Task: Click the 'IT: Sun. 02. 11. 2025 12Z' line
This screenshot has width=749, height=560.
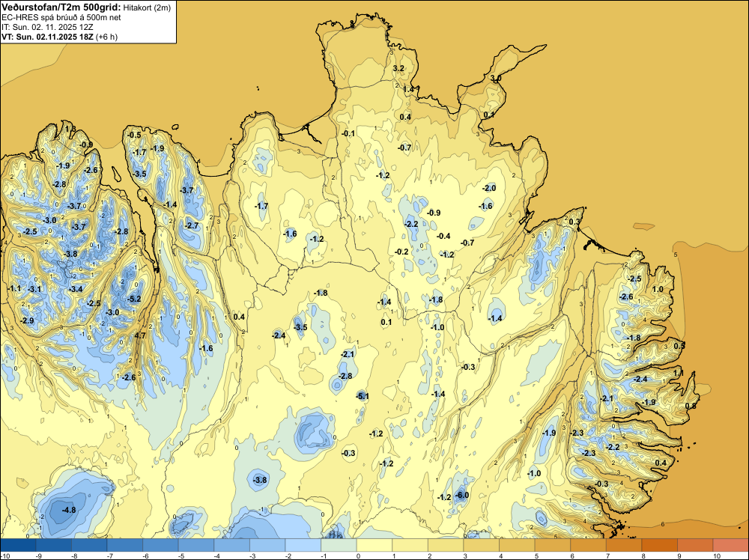Action: pyautogui.click(x=47, y=27)
